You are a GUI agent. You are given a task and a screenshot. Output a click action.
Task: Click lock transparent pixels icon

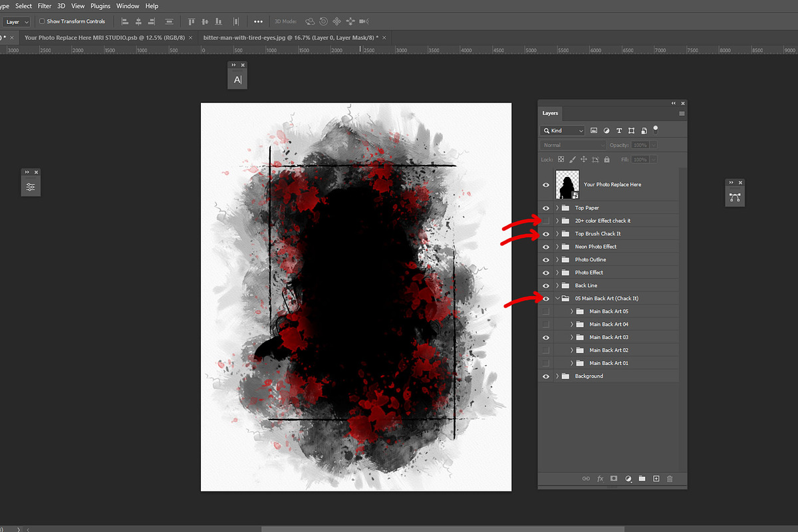point(561,160)
